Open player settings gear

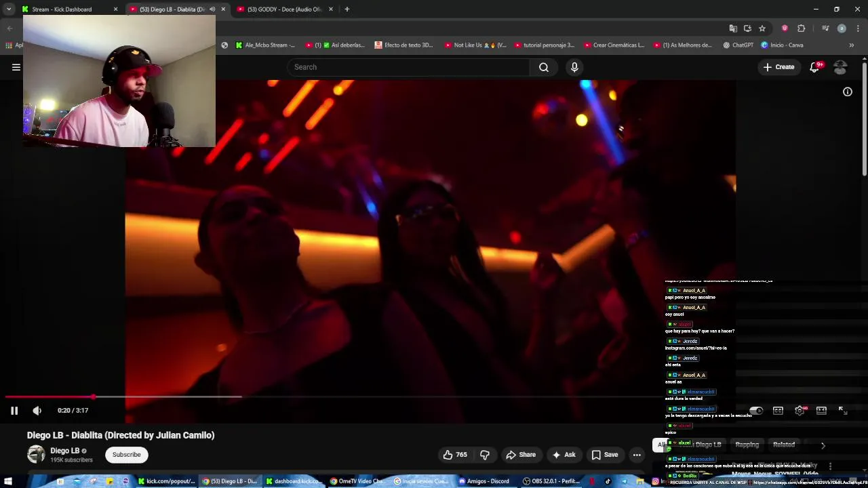tap(800, 411)
